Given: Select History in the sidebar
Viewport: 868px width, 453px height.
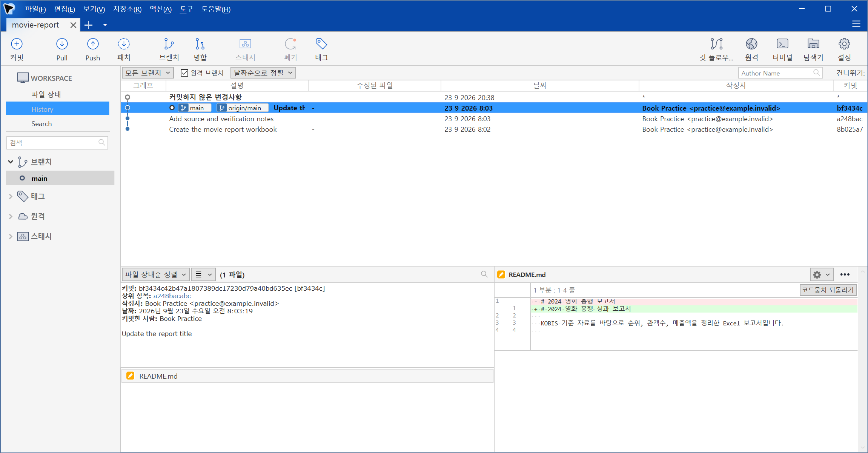Looking at the screenshot, I should click(58, 109).
